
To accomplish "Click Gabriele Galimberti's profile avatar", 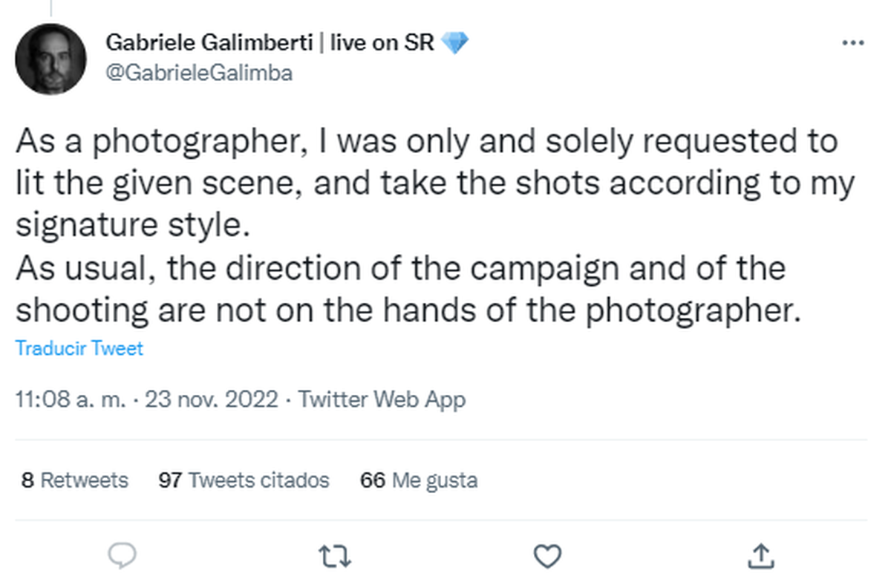I will tap(51, 59).
